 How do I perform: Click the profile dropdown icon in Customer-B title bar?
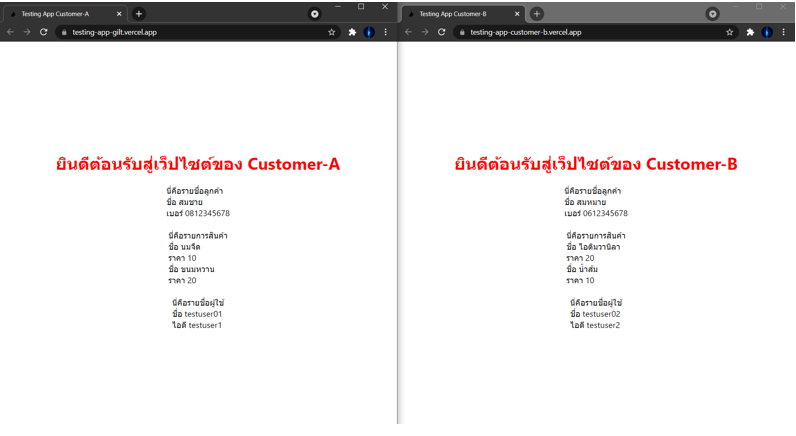click(x=713, y=14)
